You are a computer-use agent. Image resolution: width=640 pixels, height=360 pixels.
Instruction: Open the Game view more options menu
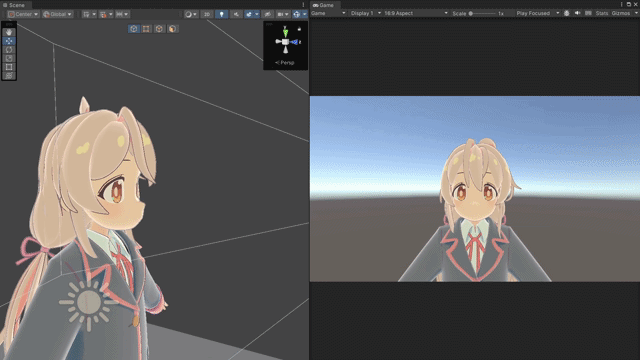[x=621, y=4]
